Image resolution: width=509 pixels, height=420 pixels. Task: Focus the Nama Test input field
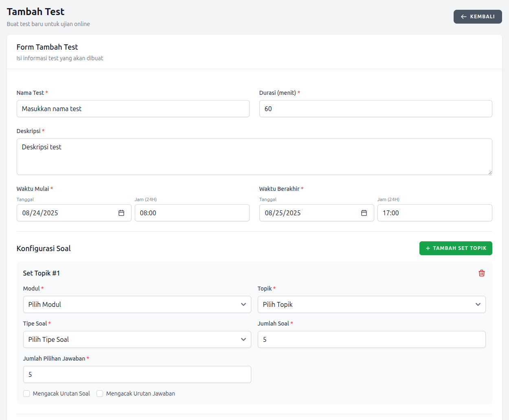click(133, 109)
